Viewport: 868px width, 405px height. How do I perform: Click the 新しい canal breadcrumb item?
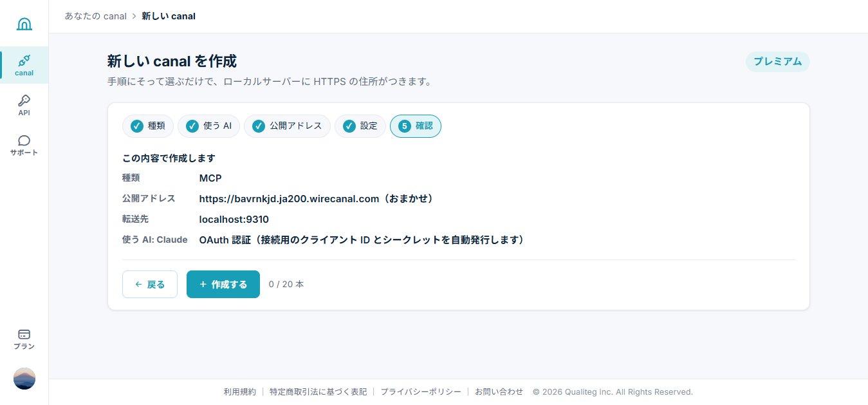point(169,16)
